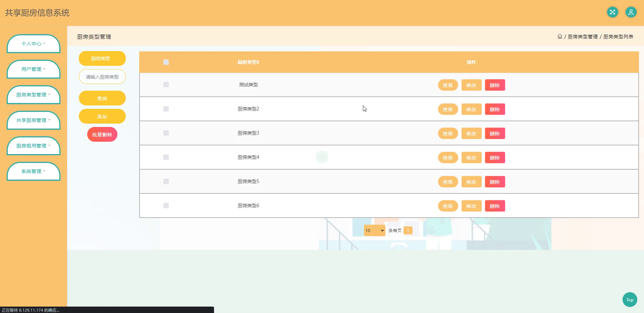Click the 添加 add button
Image resolution: width=644 pixels, height=313 pixels.
click(102, 116)
